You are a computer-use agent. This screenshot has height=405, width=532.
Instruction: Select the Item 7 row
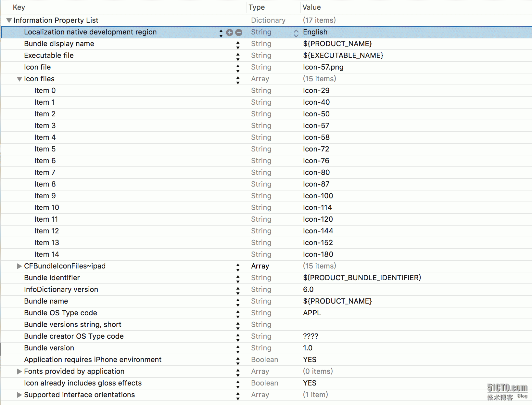[266, 173]
